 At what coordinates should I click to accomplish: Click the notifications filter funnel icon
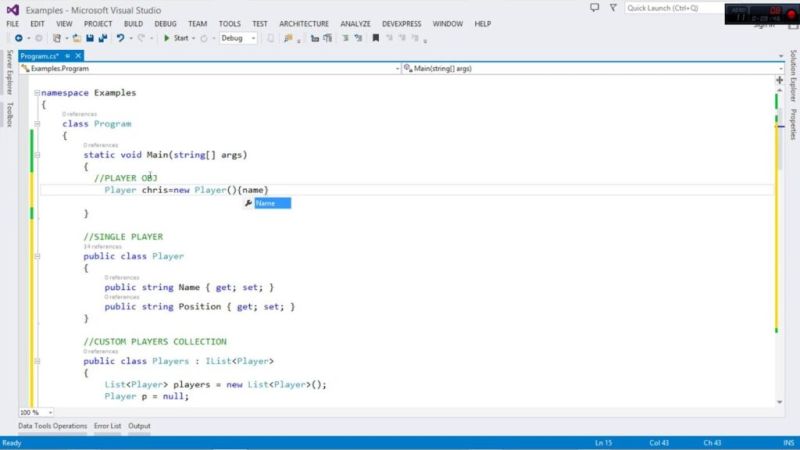click(x=613, y=8)
